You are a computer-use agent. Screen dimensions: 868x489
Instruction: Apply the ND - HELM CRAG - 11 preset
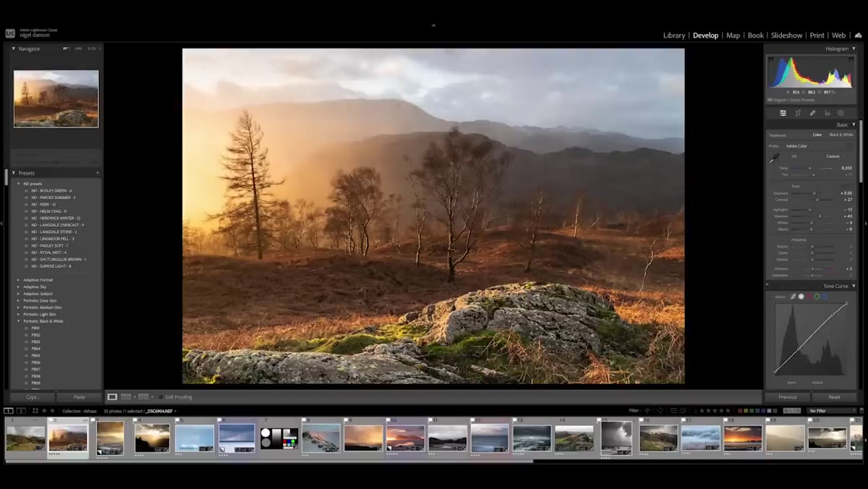point(48,211)
